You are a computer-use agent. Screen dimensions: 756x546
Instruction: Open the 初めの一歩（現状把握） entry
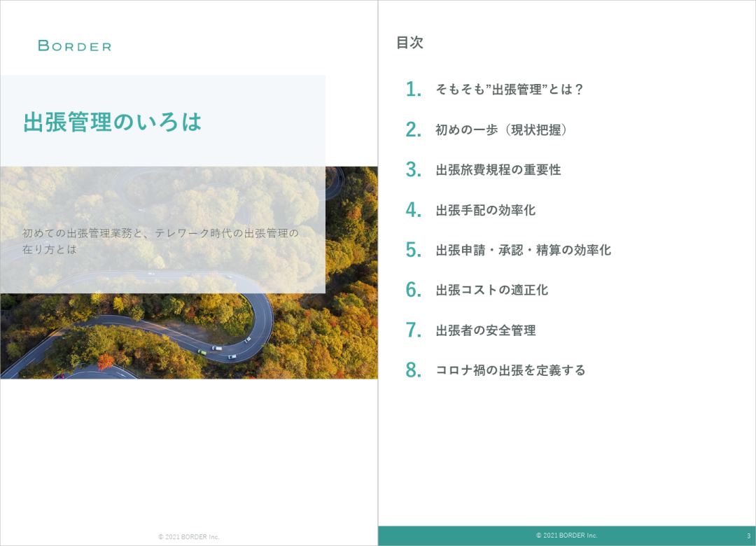500,129
